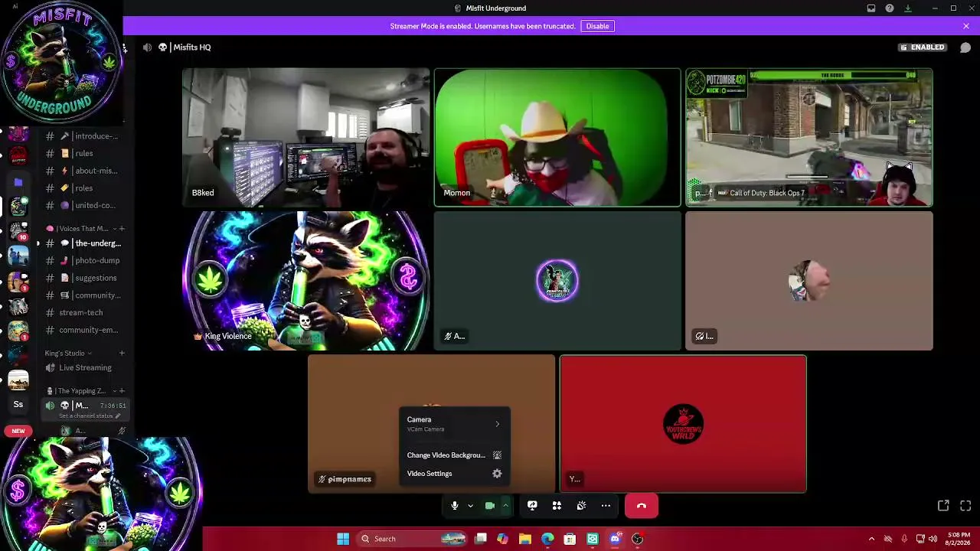Open the Discord inbox
The image size is (980, 551).
click(871, 8)
